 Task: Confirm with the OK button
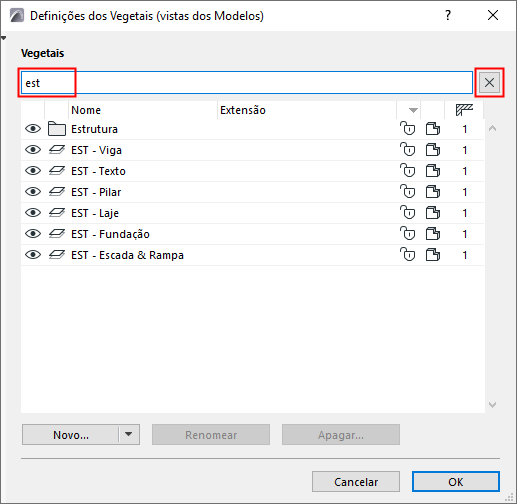[455, 482]
